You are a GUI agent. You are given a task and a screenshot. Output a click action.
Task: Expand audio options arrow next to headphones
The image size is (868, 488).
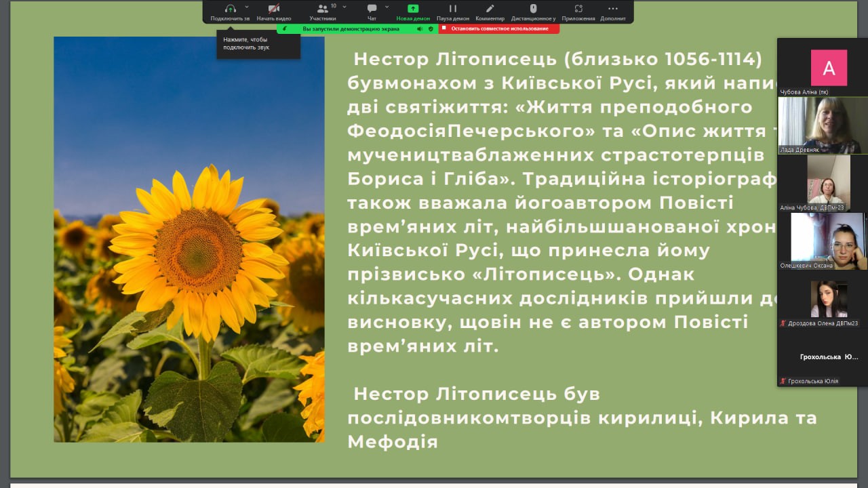(247, 6)
